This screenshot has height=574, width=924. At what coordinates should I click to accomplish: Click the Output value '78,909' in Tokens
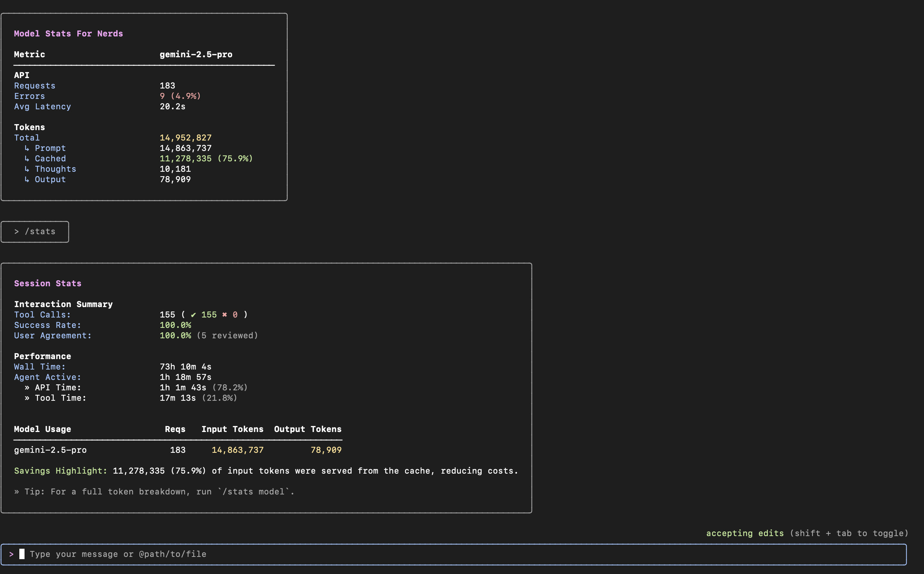click(175, 180)
